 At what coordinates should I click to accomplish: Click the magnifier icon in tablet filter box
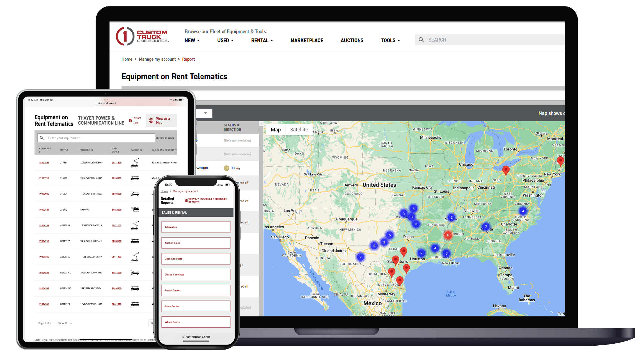(x=42, y=138)
